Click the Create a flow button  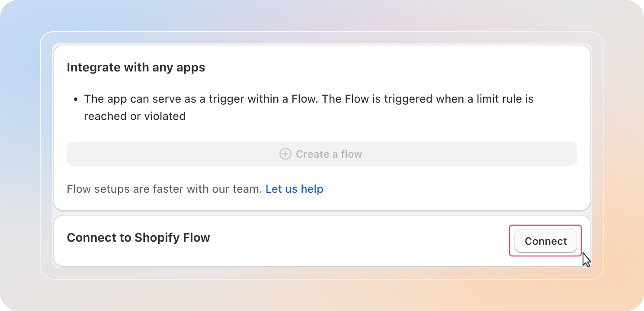pyautogui.click(x=322, y=154)
